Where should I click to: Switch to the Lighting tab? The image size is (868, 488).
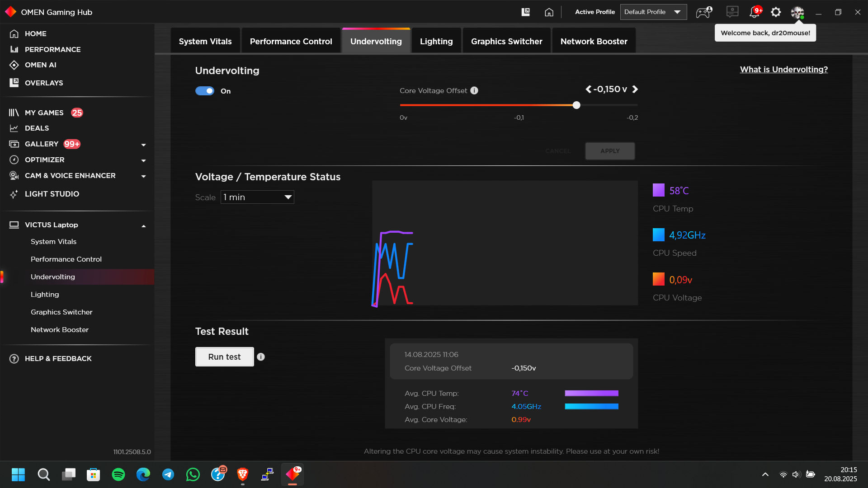[436, 41]
